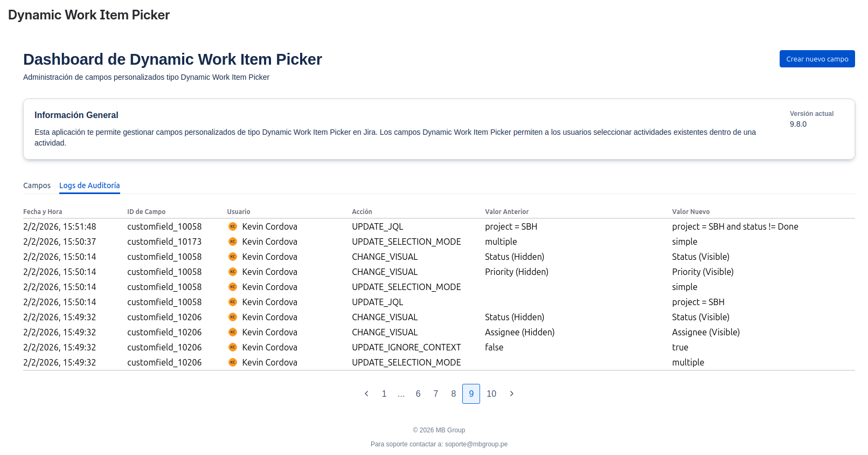This screenshot has height=455, width=868.
Task: Go to page 10 of audit logs
Action: click(x=491, y=394)
